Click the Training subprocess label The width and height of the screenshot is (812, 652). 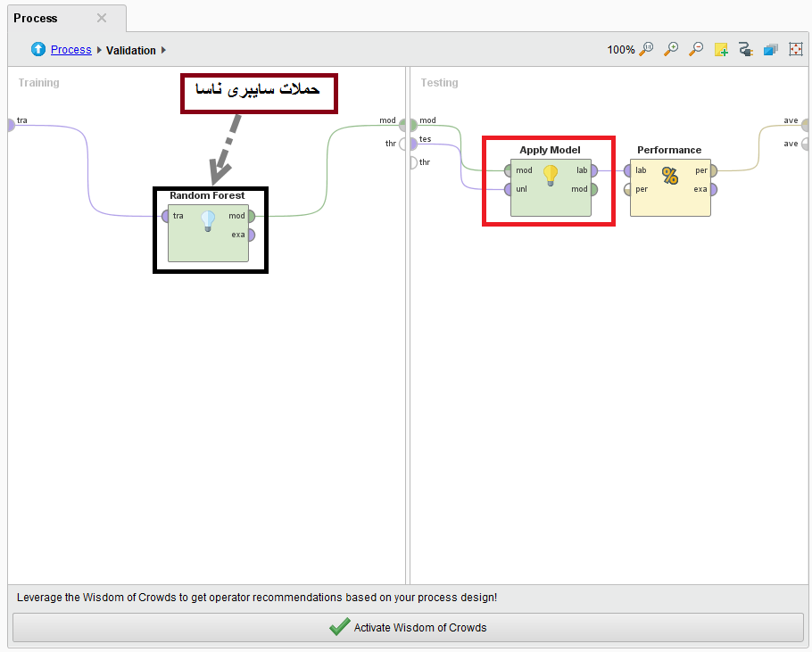(39, 83)
